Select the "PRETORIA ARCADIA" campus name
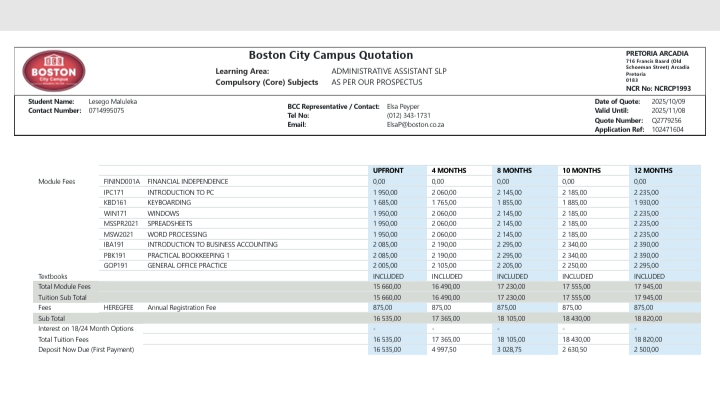 [657, 53]
